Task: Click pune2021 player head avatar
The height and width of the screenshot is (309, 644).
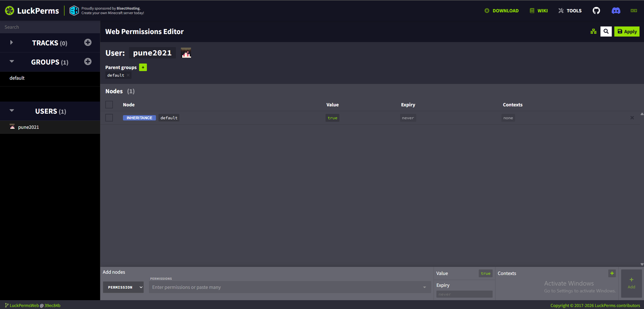Action: [186, 53]
